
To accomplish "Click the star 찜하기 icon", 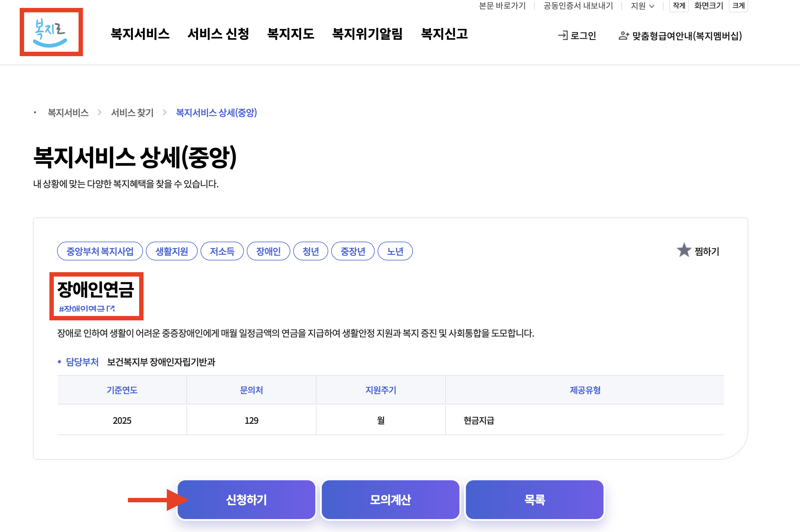I will (x=684, y=250).
